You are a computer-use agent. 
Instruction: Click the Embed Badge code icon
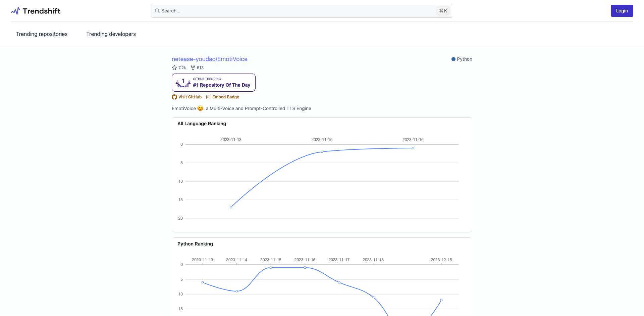point(208,97)
